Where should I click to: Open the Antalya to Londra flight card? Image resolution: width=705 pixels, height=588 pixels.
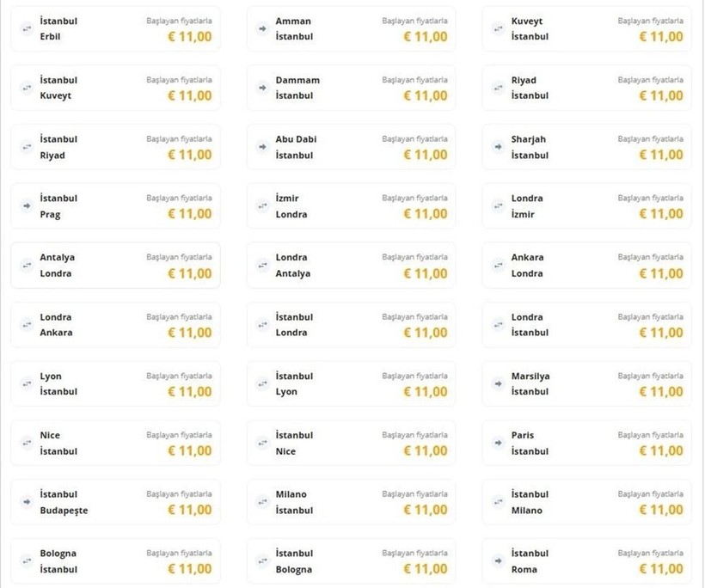click(115, 266)
